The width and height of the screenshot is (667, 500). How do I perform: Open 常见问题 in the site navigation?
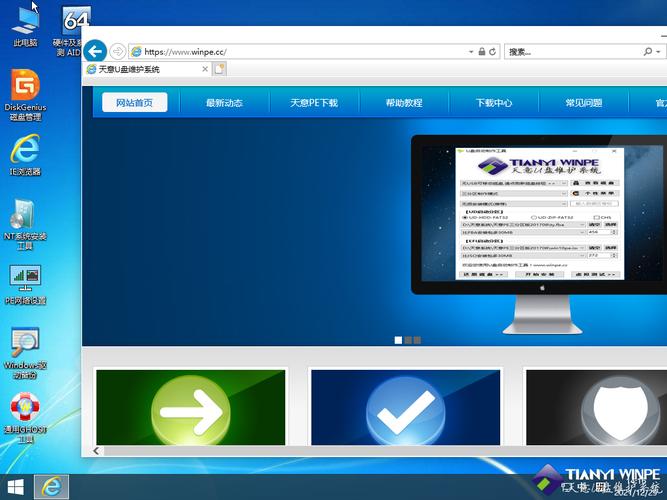(x=584, y=103)
